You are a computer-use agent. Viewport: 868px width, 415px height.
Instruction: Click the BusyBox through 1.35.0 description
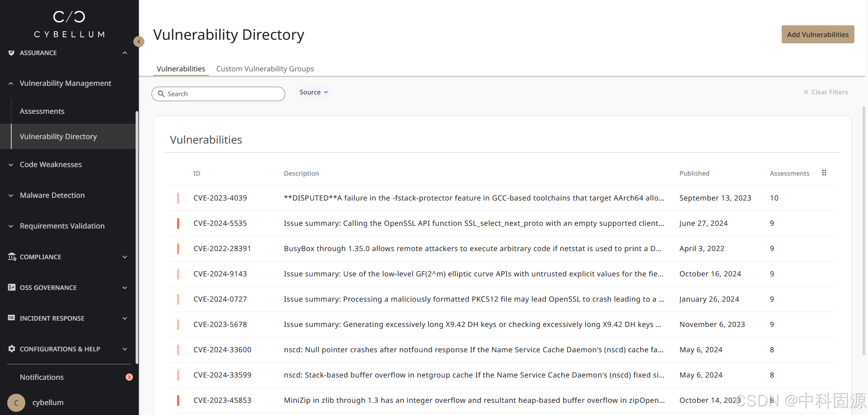tap(472, 248)
